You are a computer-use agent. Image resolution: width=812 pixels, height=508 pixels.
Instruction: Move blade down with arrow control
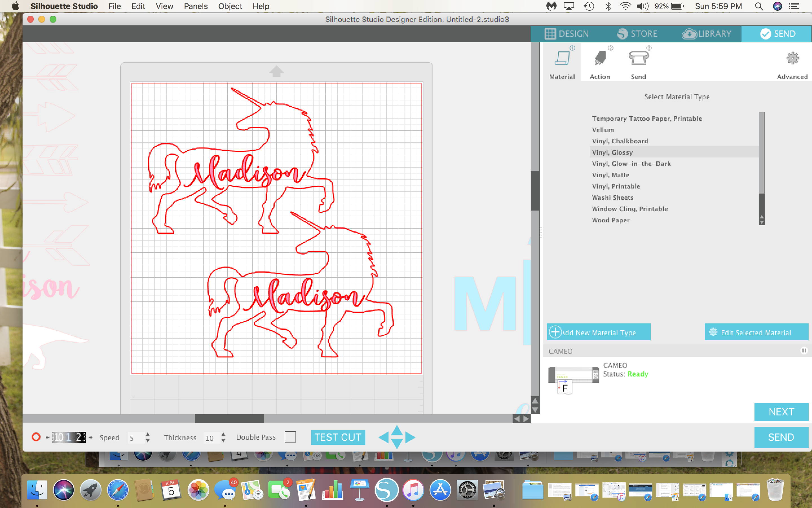click(397, 444)
